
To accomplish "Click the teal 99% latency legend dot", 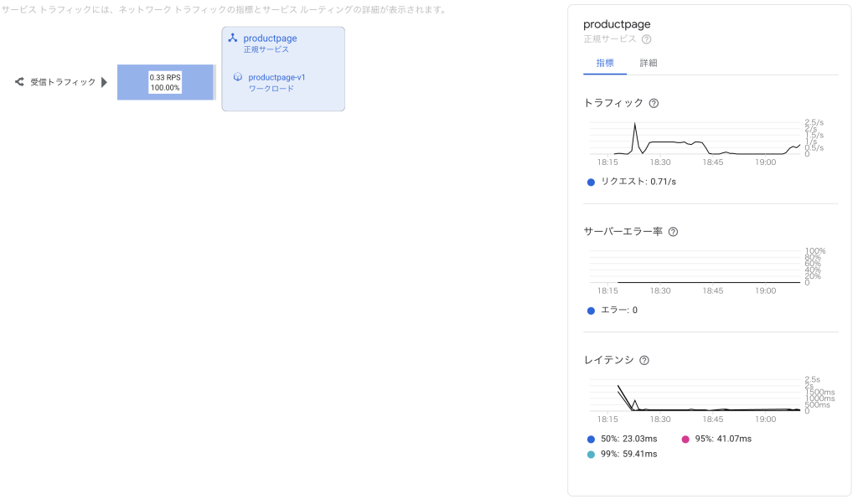I will (x=591, y=455).
